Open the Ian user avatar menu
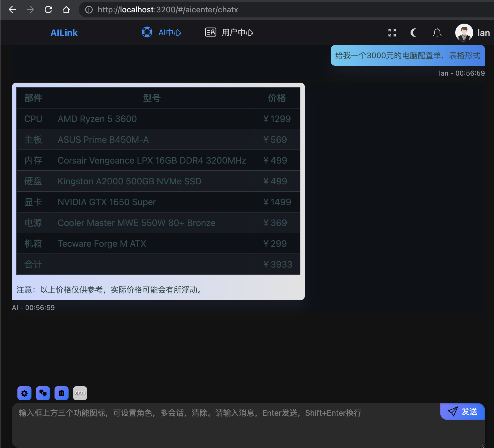The width and height of the screenshot is (494, 448). pyautogui.click(x=464, y=33)
